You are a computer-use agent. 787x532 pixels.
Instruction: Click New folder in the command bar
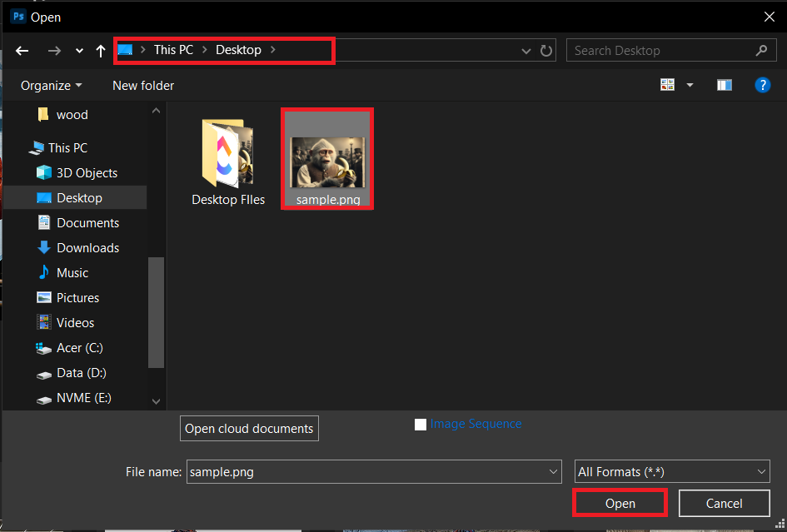(142, 85)
